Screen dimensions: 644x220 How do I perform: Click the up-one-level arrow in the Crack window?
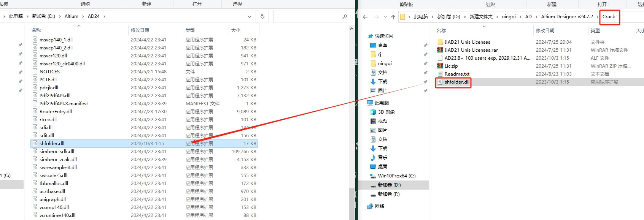(393, 17)
